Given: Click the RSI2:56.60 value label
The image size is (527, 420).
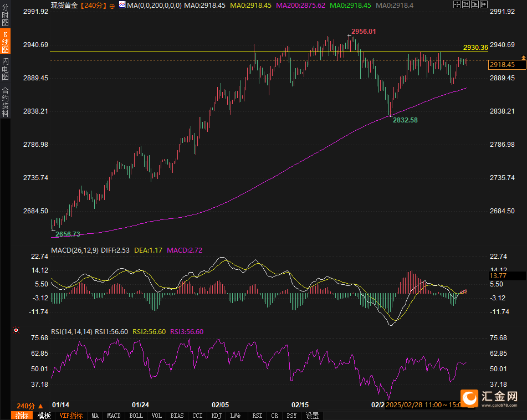Looking at the screenshot, I should pos(149,332).
